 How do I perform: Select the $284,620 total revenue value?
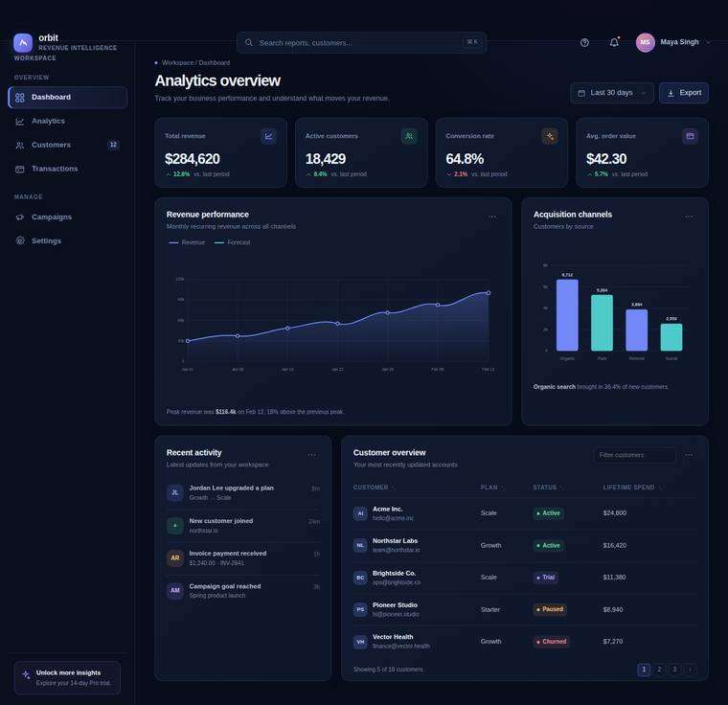click(193, 159)
